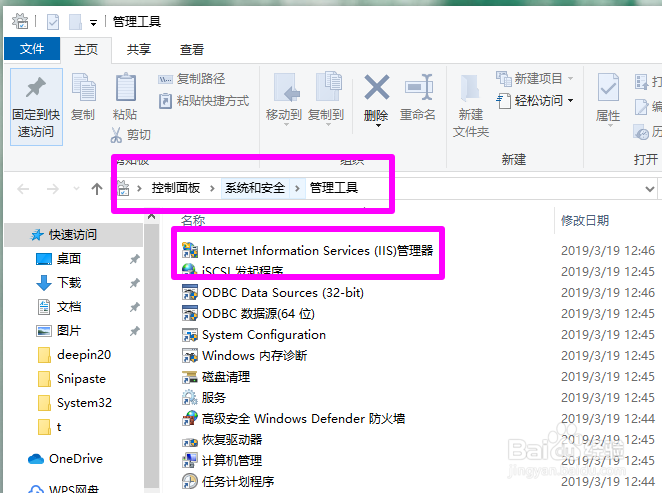Click the 删除 red X icon
This screenshot has height=493, width=662.
coord(376,88)
